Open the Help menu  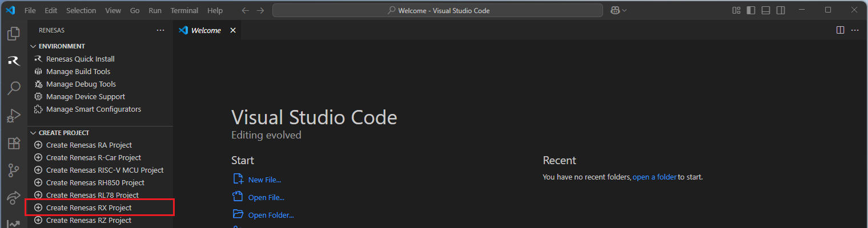point(215,10)
